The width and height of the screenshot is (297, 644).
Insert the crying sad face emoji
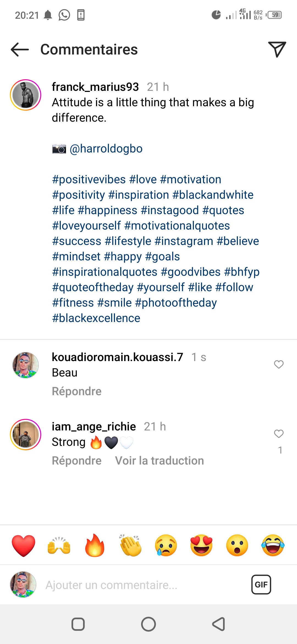pos(166,545)
